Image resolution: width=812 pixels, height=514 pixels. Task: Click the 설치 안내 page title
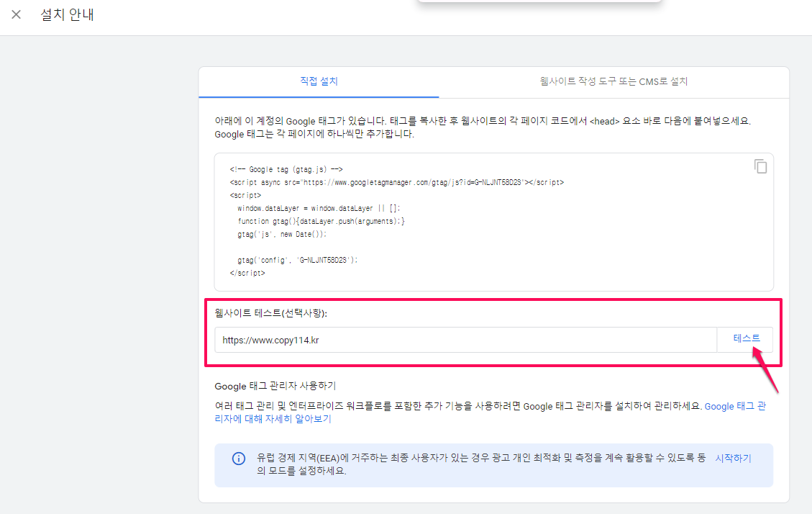coord(67,14)
